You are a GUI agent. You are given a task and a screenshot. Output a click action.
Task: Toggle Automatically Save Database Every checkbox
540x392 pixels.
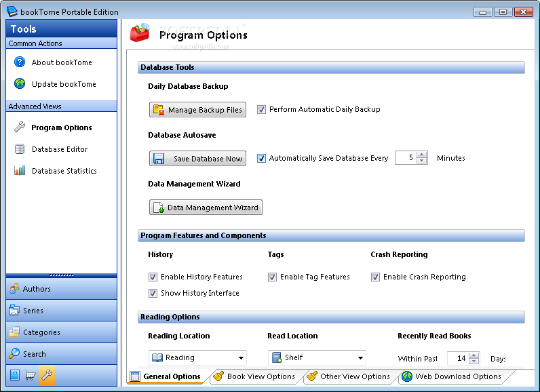point(261,158)
